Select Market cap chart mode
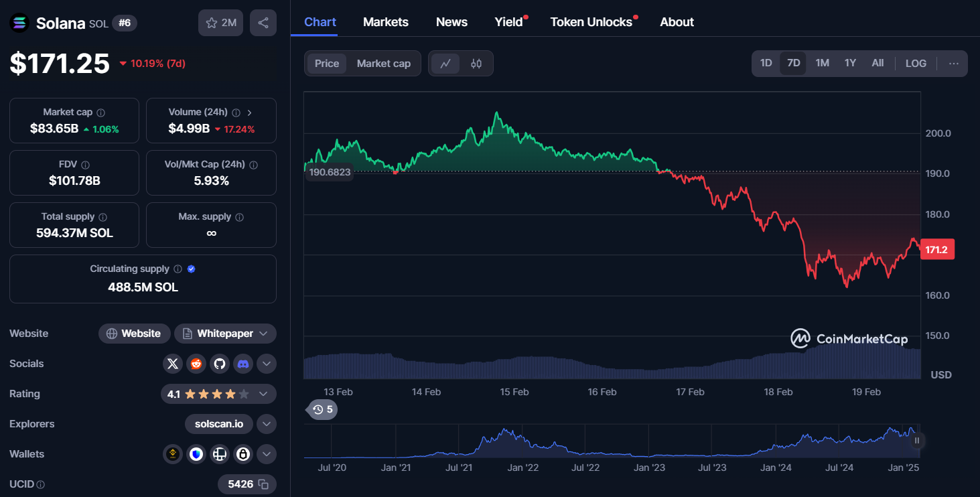The height and width of the screenshot is (497, 980). click(x=384, y=64)
